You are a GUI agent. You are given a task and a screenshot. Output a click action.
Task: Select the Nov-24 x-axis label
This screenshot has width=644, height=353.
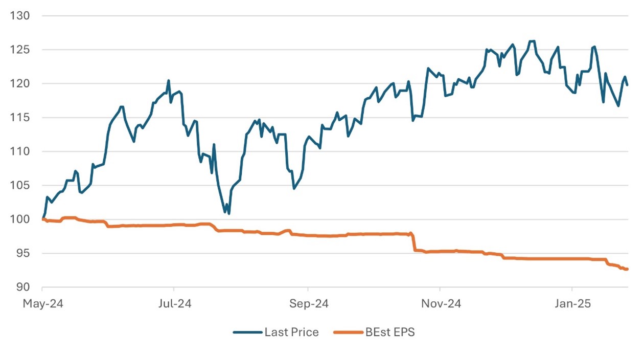(441, 304)
